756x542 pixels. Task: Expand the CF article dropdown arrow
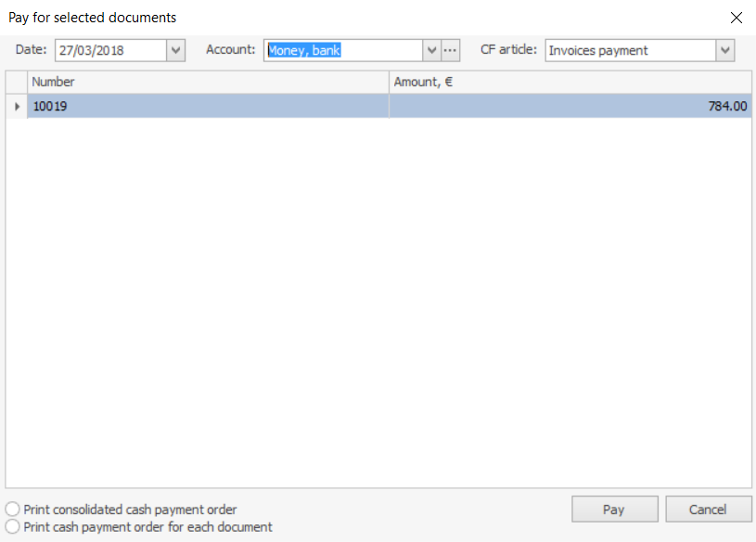point(725,50)
